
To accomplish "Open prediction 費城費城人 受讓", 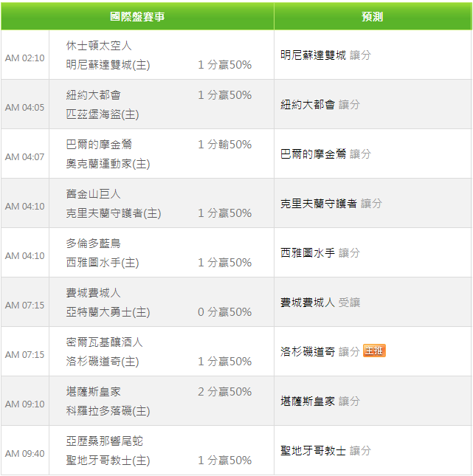I will [320, 303].
